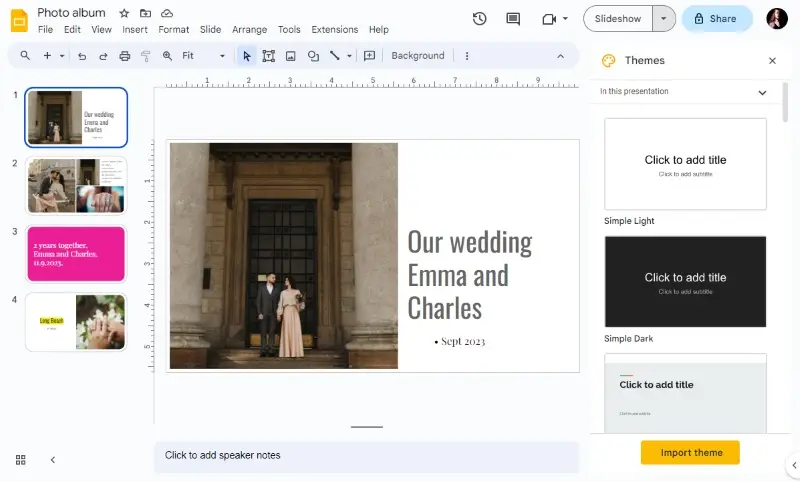The image size is (800, 482).
Task: Open the Tools menu
Action: [x=289, y=30]
